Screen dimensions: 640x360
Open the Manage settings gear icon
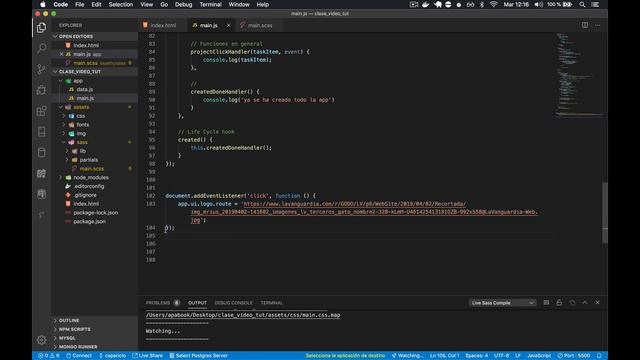41,340
